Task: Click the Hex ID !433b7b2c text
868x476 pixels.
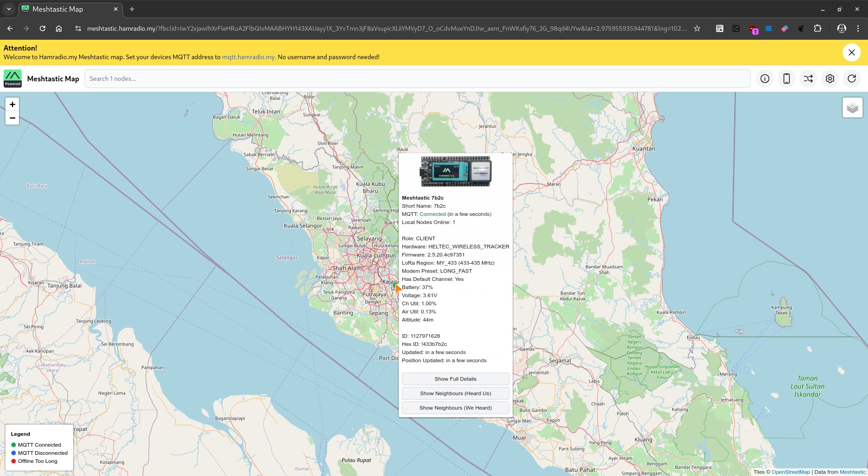Action: pyautogui.click(x=425, y=344)
